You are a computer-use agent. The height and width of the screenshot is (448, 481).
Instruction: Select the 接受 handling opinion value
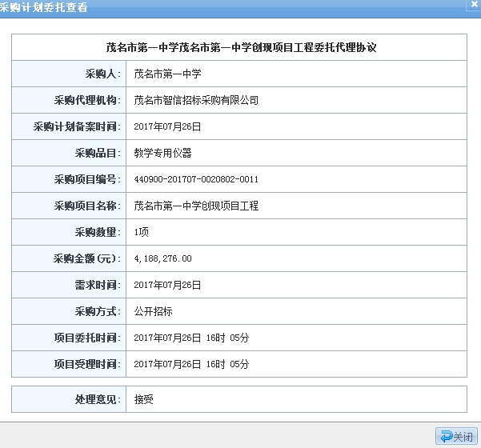(x=143, y=398)
